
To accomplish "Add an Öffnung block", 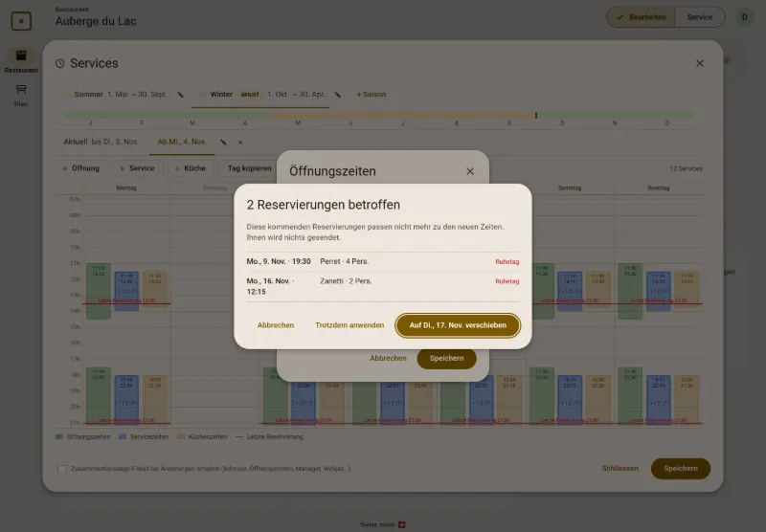I will pos(80,168).
